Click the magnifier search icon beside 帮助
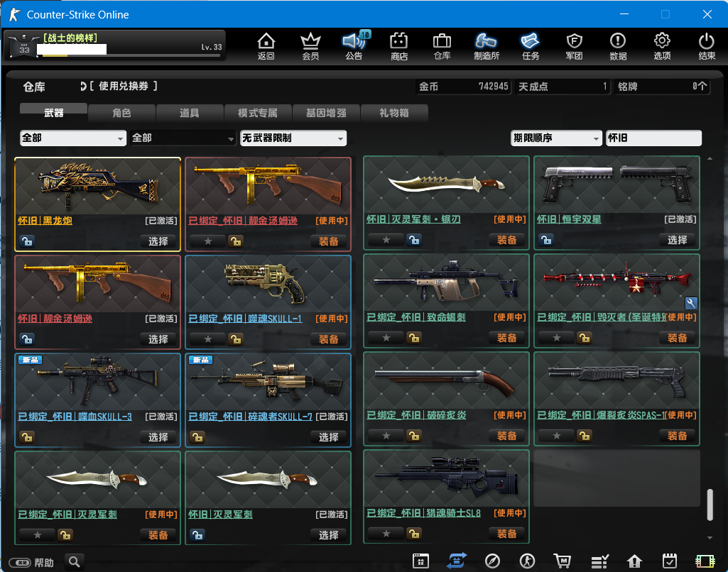The image size is (728, 572). click(74, 562)
